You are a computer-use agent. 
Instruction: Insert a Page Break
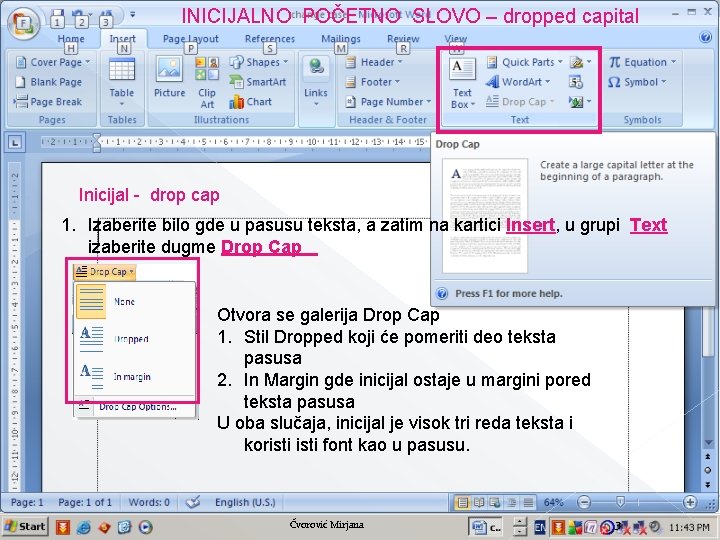48,101
